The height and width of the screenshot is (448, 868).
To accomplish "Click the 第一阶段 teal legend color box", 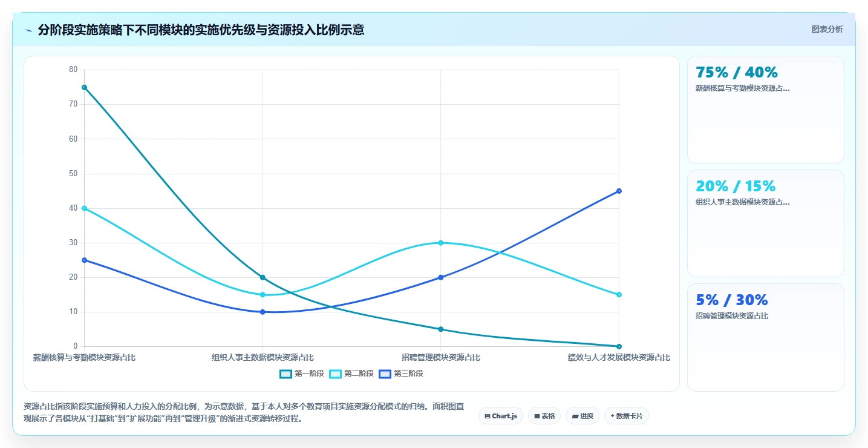I will [x=286, y=374].
